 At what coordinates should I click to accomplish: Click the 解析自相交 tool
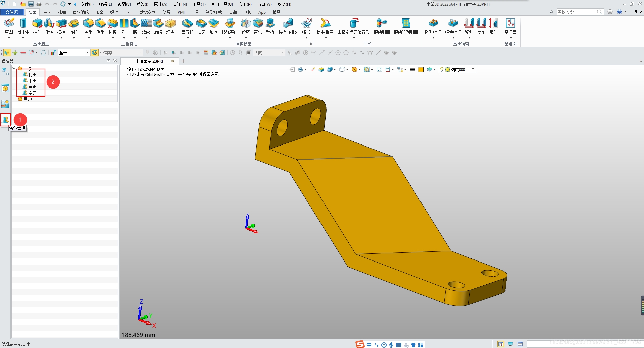tap(288, 26)
